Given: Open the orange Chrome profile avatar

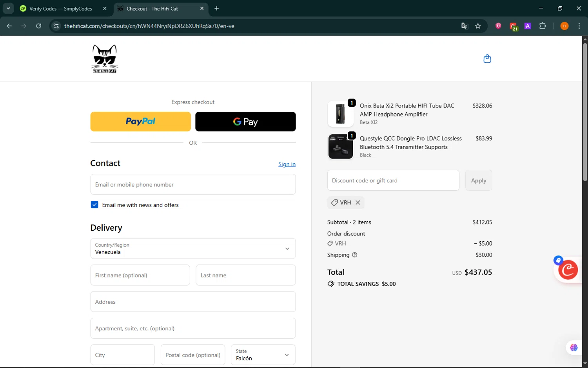Looking at the screenshot, I should pyautogui.click(x=564, y=26).
